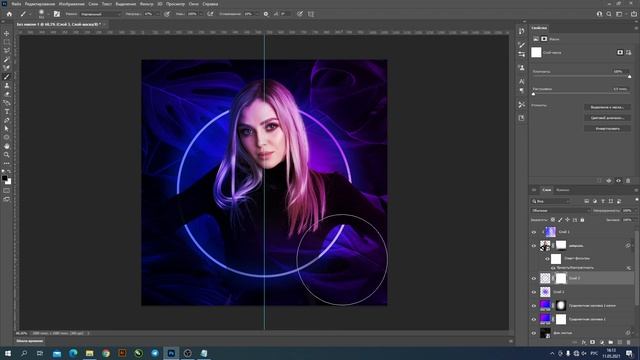Open the Файл menu
Screen dimensions: 640x360
tap(16, 4)
